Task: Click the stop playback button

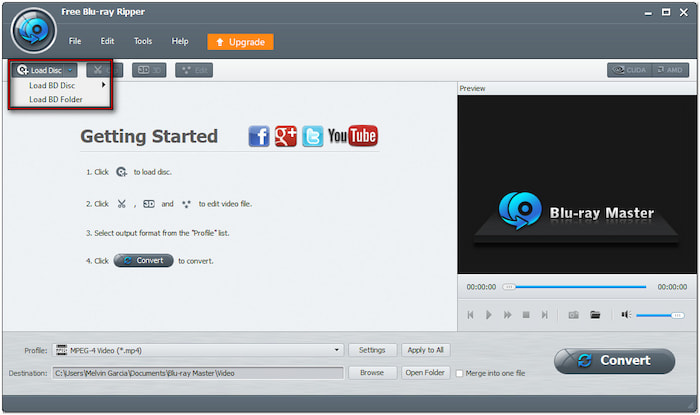Action: click(x=527, y=315)
